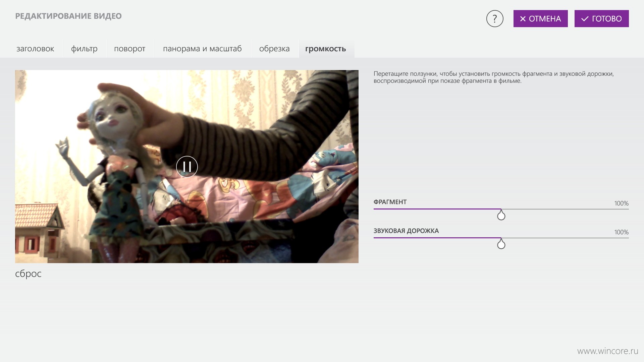Open the help question mark icon
The width and height of the screenshot is (644, 362).
(495, 19)
